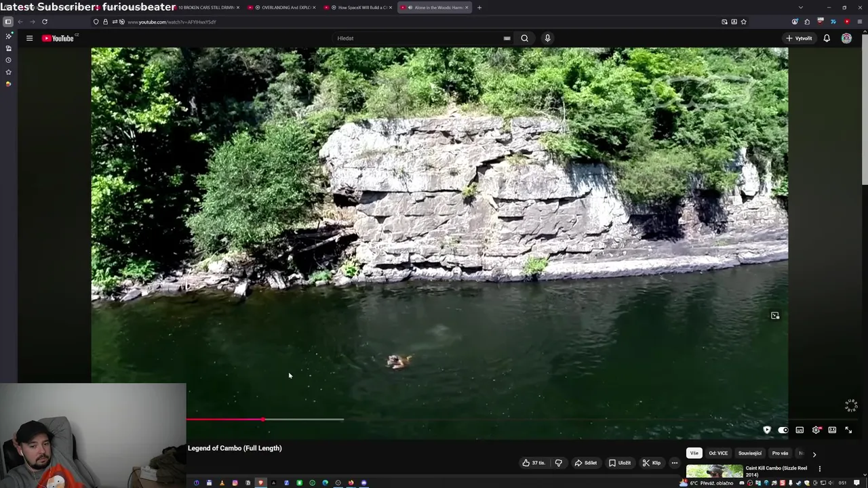Select the Vše filter chip
This screenshot has width=868, height=488.
click(x=694, y=453)
